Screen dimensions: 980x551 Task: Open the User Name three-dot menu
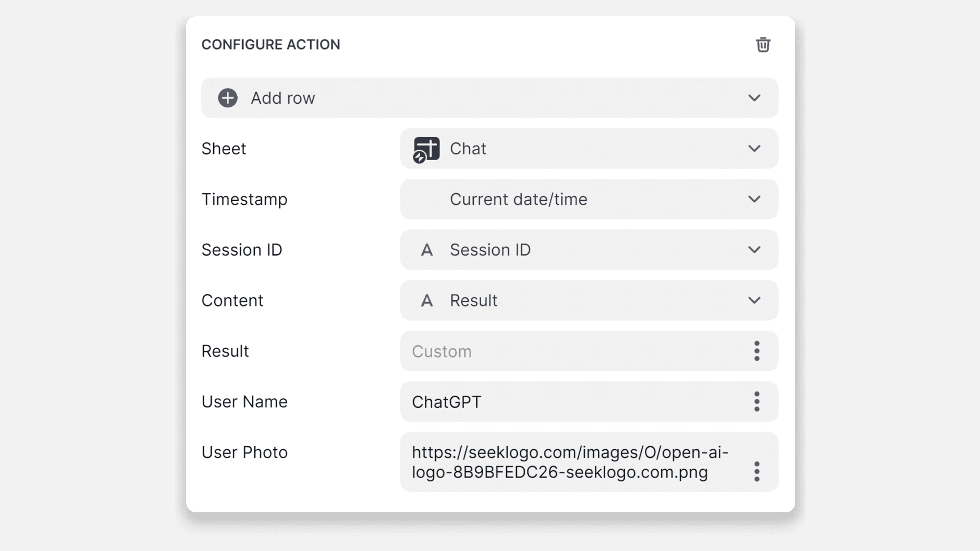(757, 402)
